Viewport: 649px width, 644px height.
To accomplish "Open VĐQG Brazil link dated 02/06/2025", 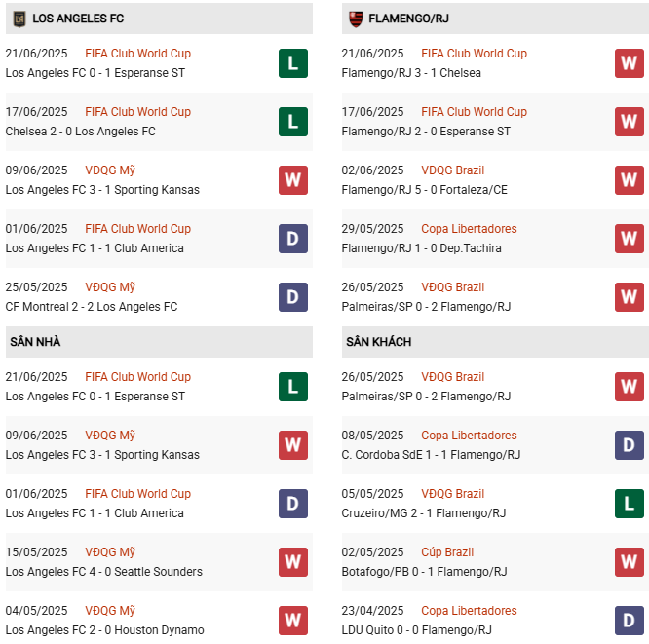I will pos(452,170).
